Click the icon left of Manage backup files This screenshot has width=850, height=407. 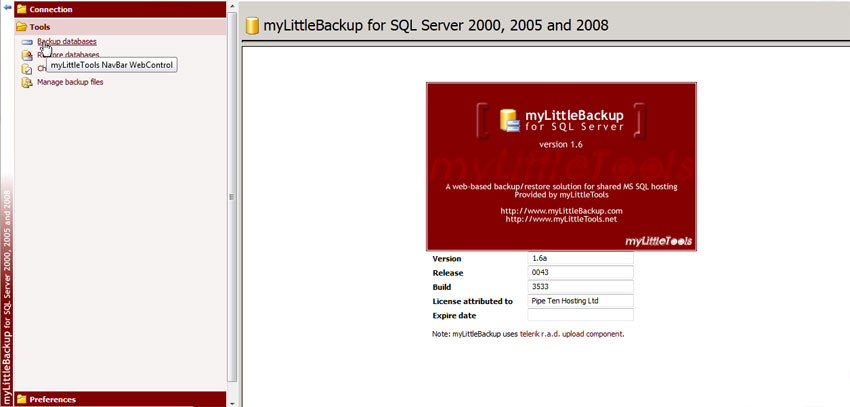[x=27, y=82]
